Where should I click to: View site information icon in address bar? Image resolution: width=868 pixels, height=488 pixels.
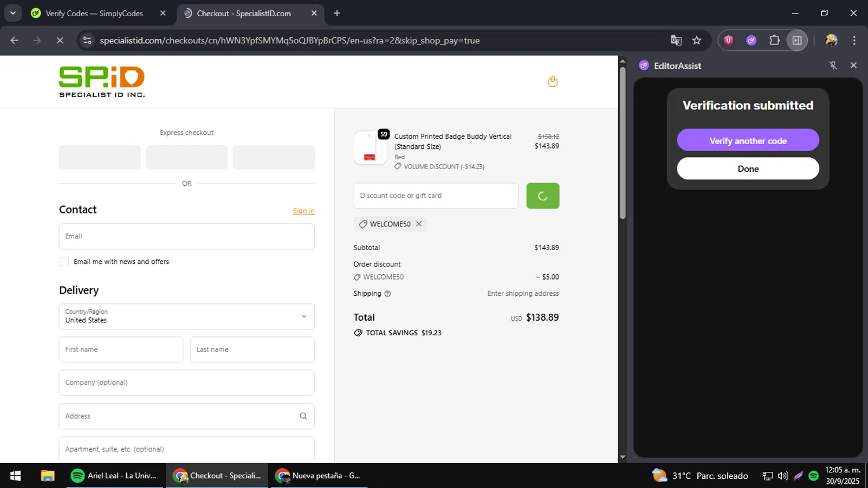[x=87, y=41]
